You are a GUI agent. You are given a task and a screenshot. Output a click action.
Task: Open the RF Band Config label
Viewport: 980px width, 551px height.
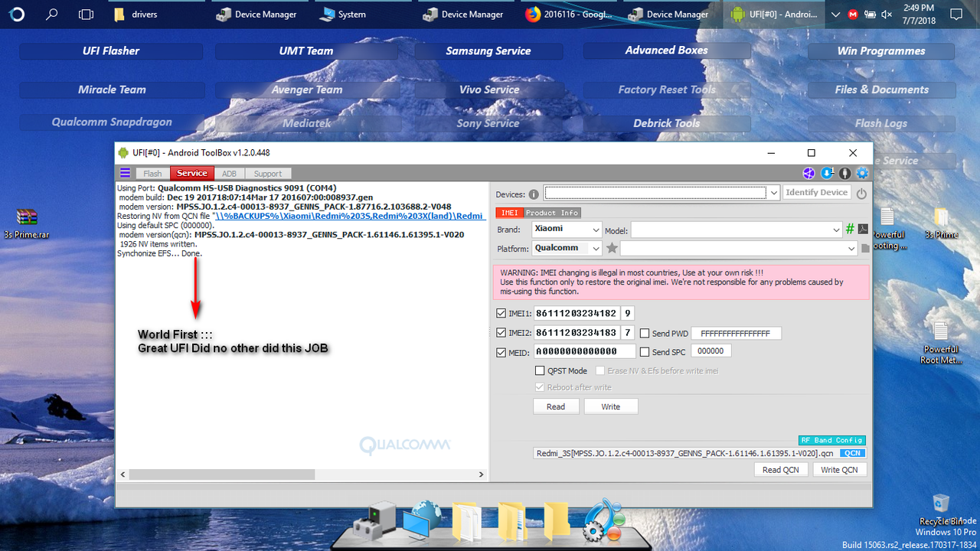832,440
